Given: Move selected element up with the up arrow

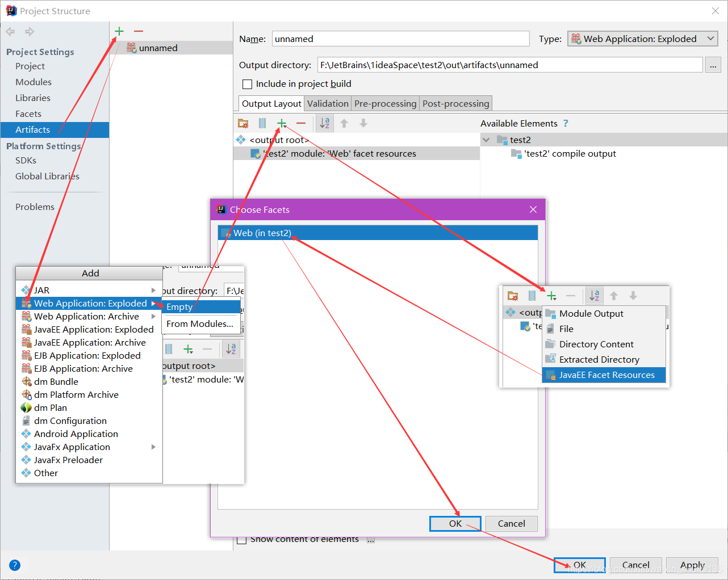Looking at the screenshot, I should click(x=344, y=123).
